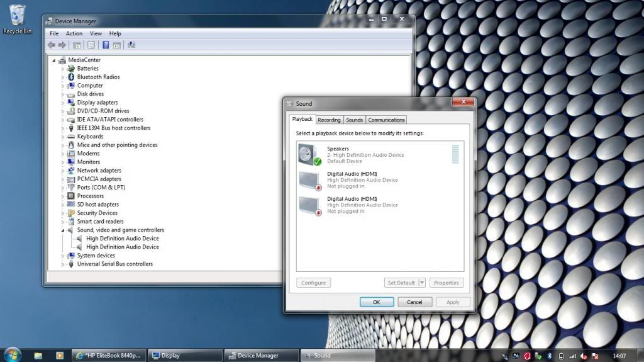Click the Action Center flag tray icon

click(x=595, y=356)
